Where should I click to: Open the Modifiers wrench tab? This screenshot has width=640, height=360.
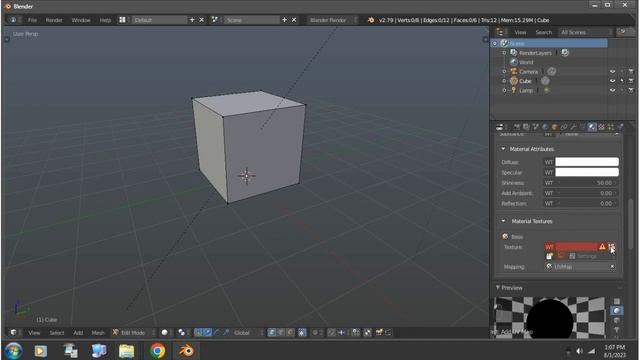click(573, 127)
